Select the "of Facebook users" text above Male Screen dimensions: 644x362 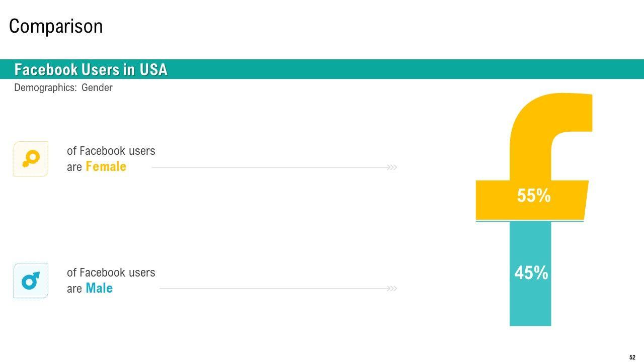point(111,273)
